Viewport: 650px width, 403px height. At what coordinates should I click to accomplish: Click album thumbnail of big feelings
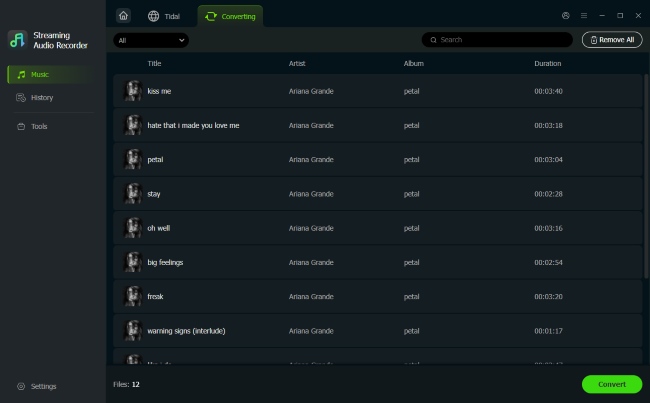[x=133, y=262]
